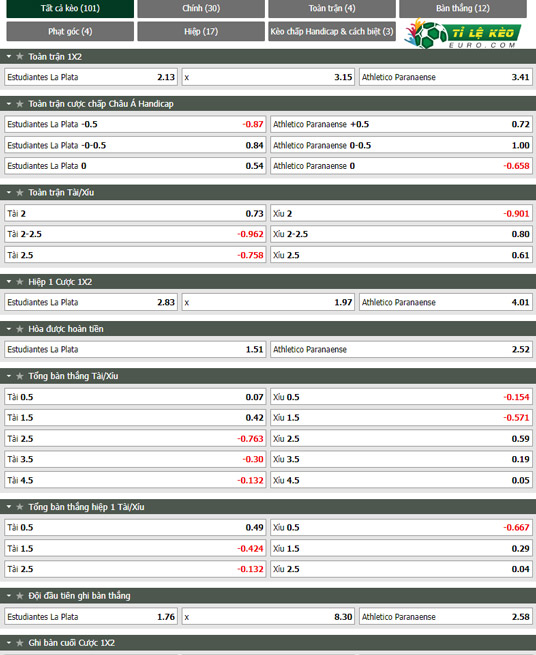
Task: Pick first-half Estudiantes La Plata 2.83
Action: pyautogui.click(x=91, y=302)
